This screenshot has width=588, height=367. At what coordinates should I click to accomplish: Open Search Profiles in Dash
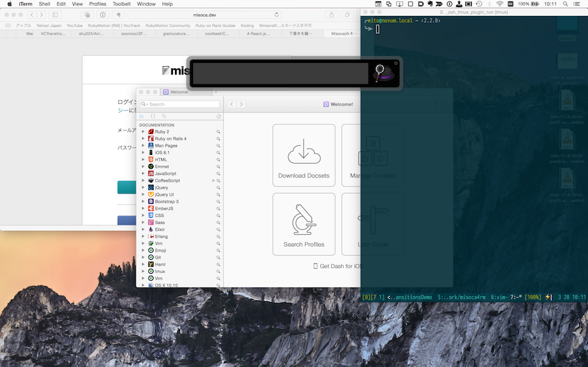tap(304, 224)
